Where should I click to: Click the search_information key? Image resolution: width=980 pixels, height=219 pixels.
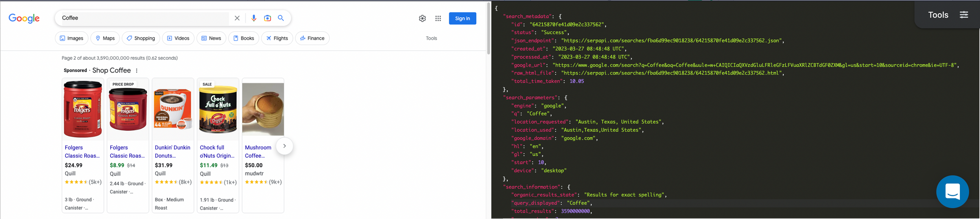(x=533, y=187)
